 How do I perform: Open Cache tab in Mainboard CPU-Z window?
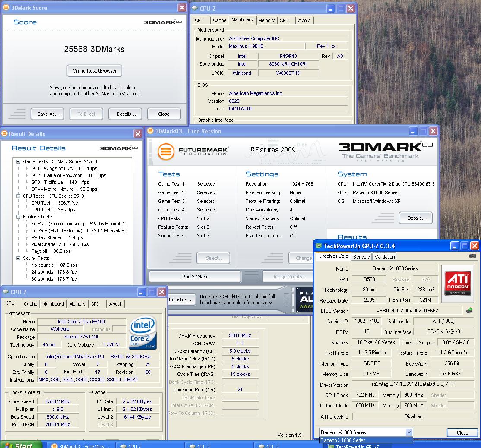[220, 20]
